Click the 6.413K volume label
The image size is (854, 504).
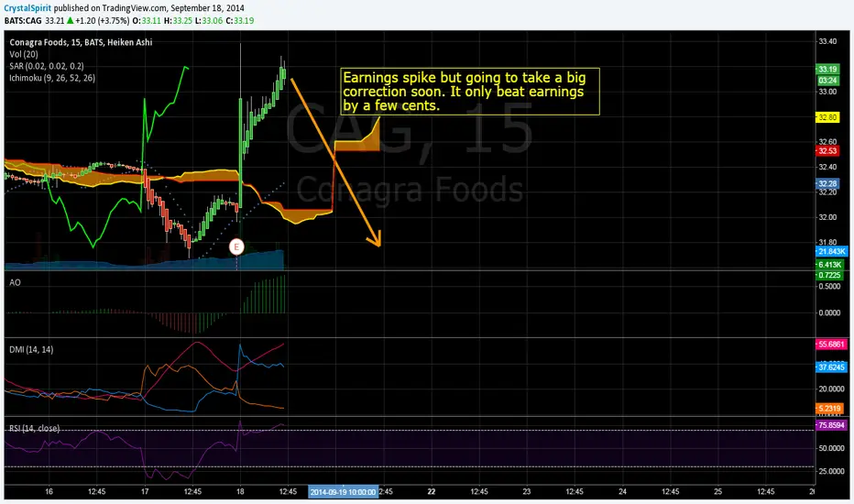pos(829,265)
